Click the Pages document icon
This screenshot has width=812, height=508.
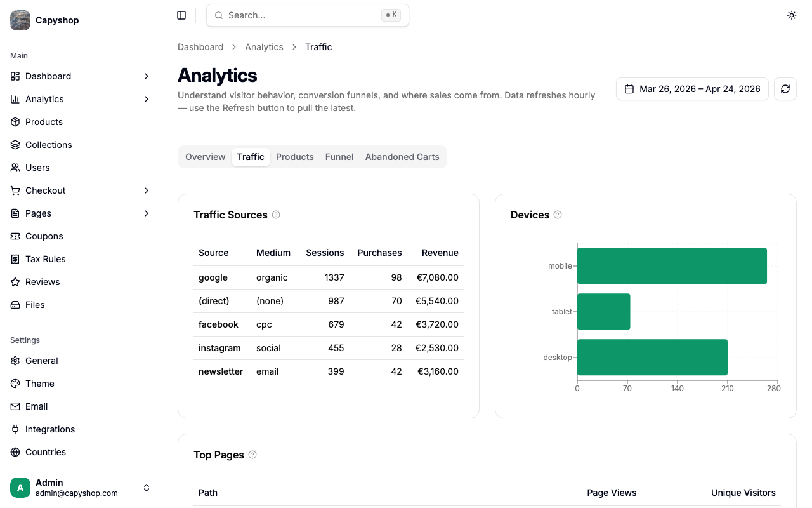(15, 213)
